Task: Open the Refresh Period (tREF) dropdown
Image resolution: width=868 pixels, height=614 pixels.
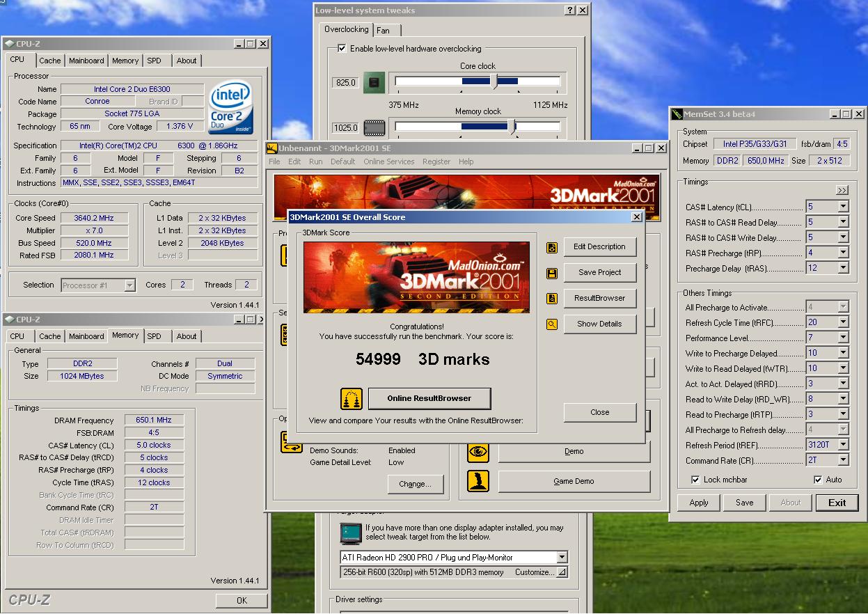Action: [x=843, y=445]
